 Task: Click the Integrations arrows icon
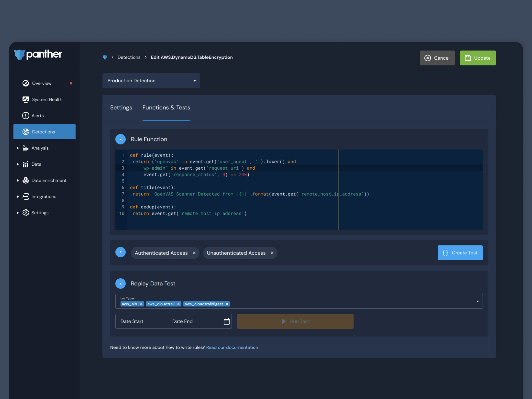(26, 196)
